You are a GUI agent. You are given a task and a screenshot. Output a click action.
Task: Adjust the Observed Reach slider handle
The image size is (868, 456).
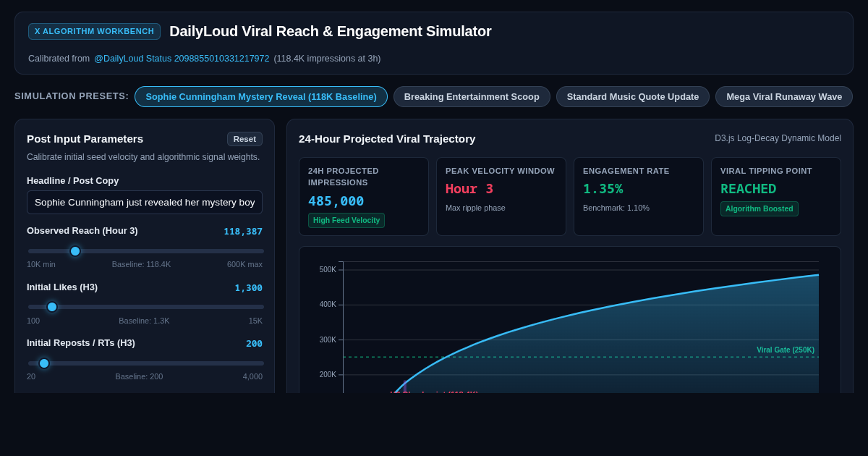click(75, 251)
